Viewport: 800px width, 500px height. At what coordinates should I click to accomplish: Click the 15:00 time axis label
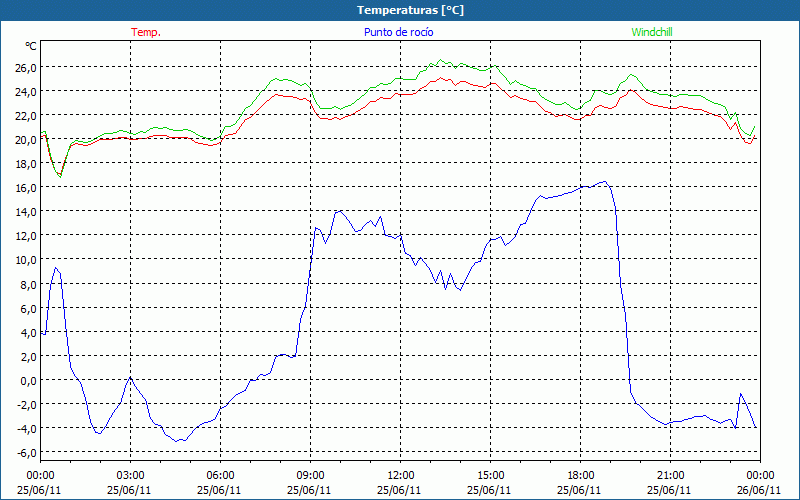[490, 475]
